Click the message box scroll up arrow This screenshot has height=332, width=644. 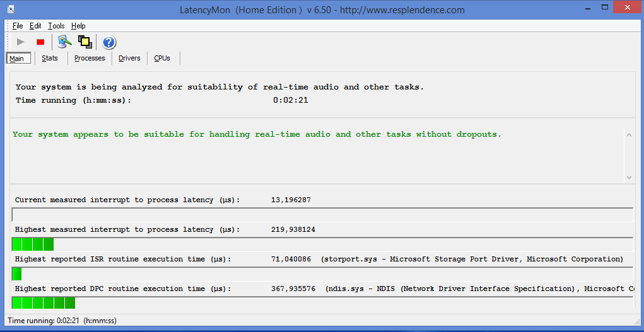pyautogui.click(x=628, y=134)
